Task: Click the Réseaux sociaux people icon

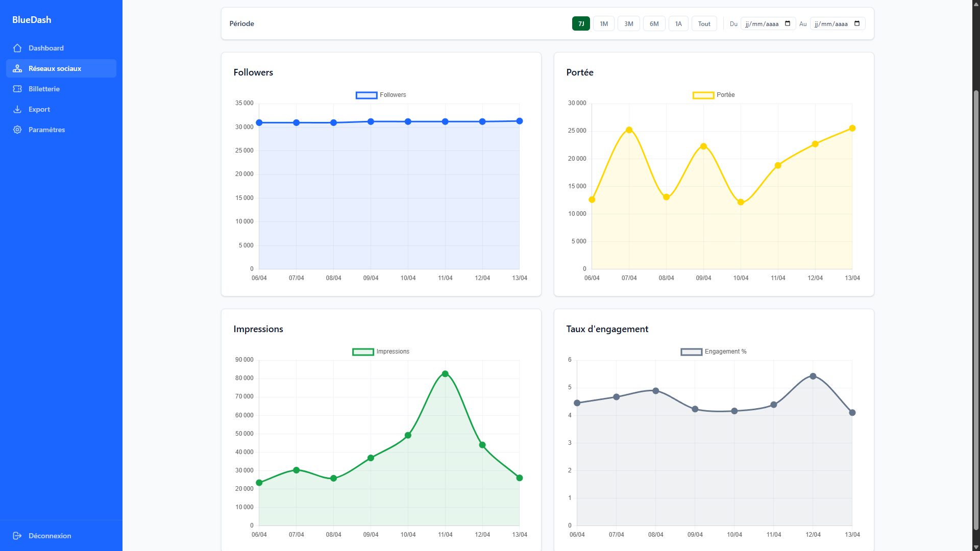Action: point(17,68)
